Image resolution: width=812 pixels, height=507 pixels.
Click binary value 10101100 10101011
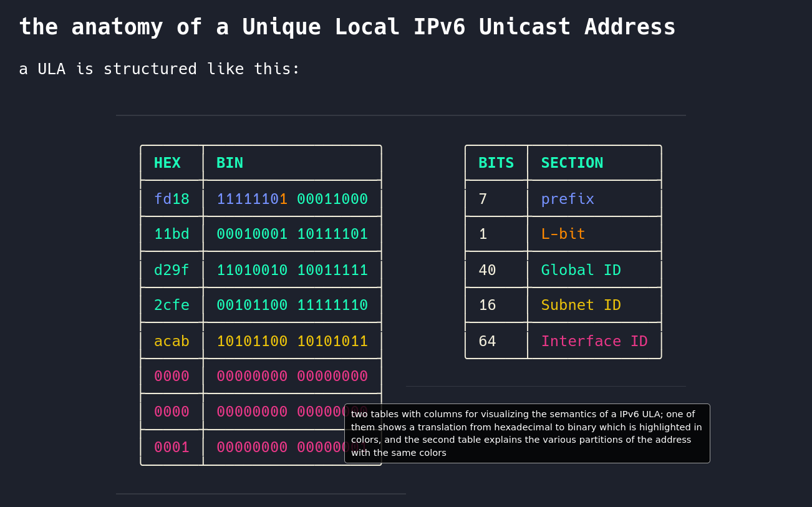coord(292,341)
